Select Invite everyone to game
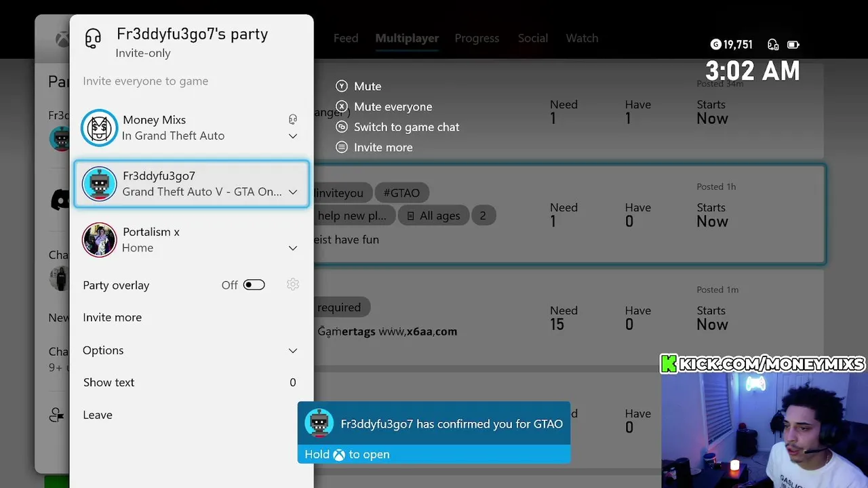This screenshot has width=868, height=488. (146, 81)
